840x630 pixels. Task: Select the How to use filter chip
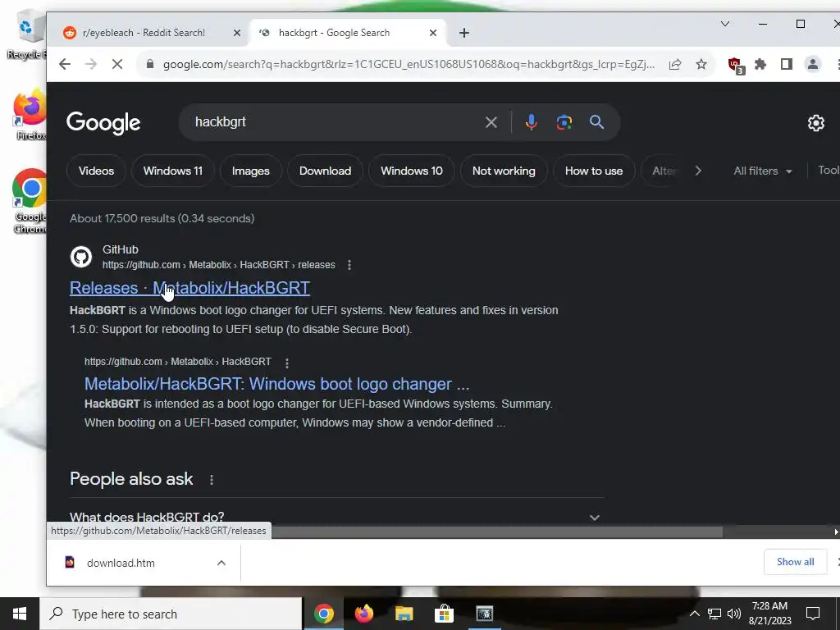594,171
